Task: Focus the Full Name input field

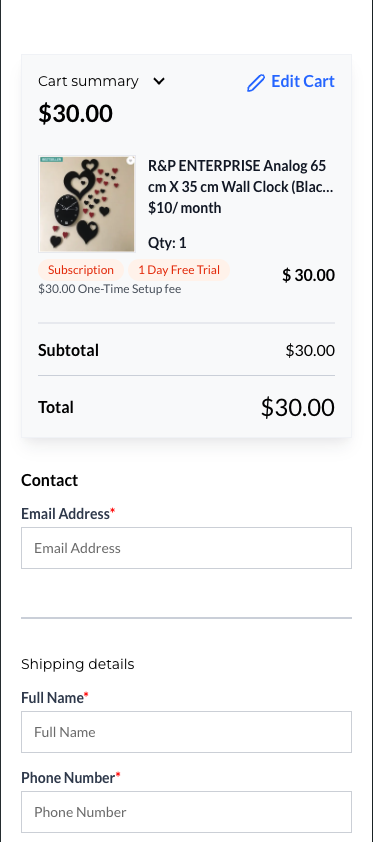Action: (x=186, y=732)
